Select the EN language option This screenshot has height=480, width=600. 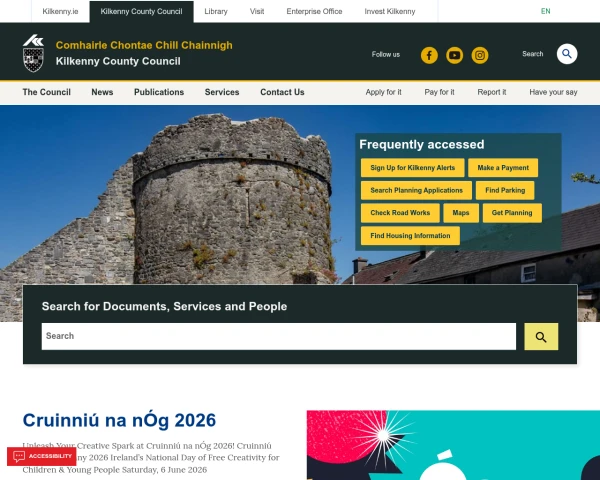(545, 11)
